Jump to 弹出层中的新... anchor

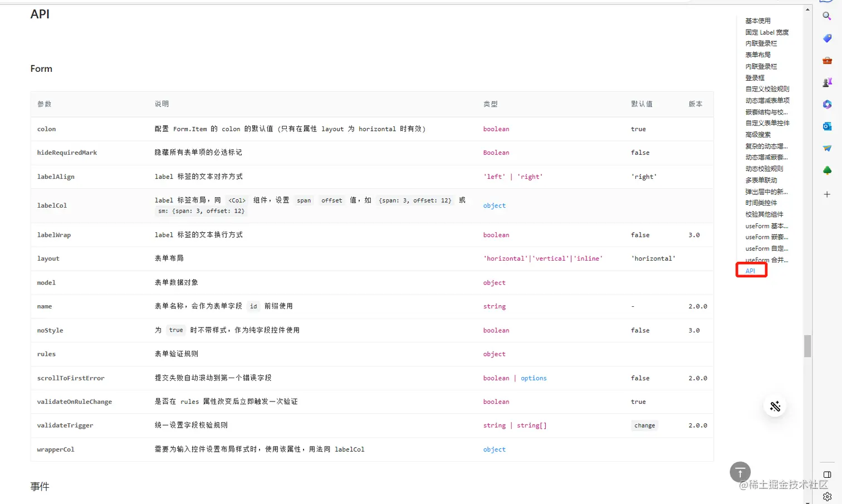pyautogui.click(x=766, y=192)
